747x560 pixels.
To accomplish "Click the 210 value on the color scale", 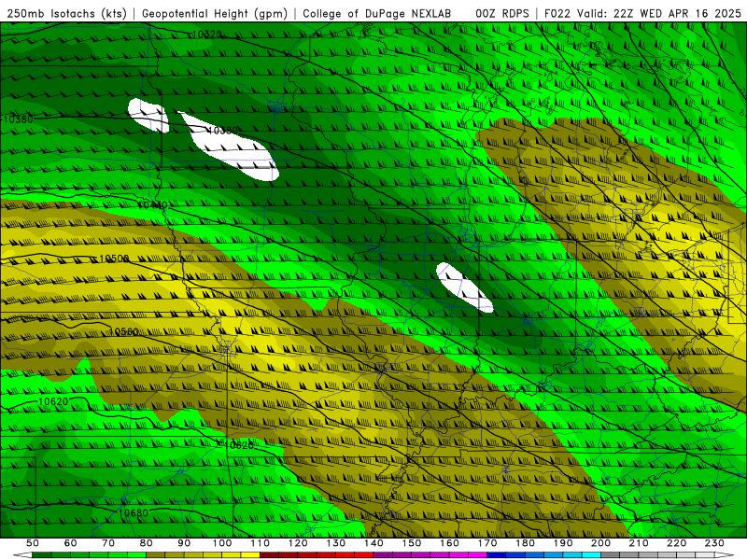I will (639, 543).
